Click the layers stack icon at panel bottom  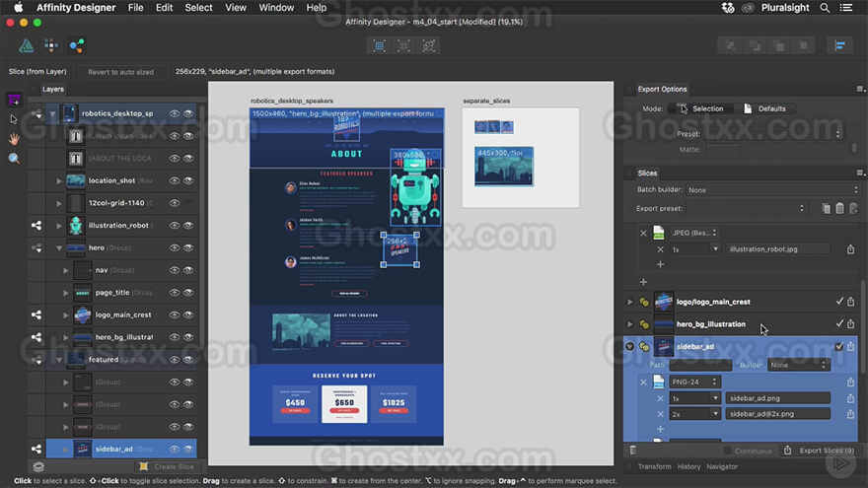pyautogui.click(x=38, y=466)
